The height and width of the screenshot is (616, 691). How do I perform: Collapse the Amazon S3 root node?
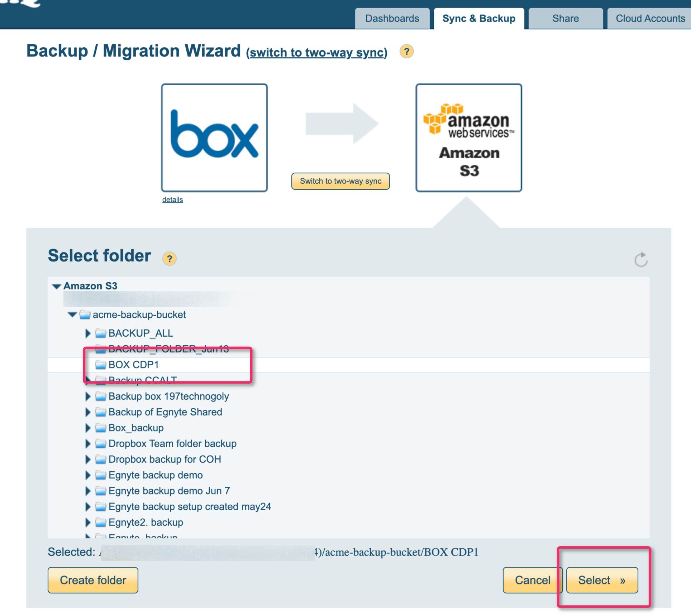coord(57,286)
